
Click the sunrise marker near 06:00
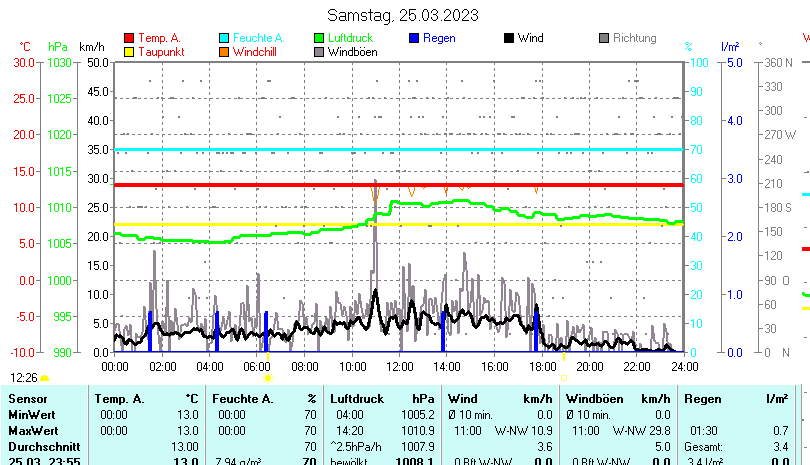coord(267,378)
